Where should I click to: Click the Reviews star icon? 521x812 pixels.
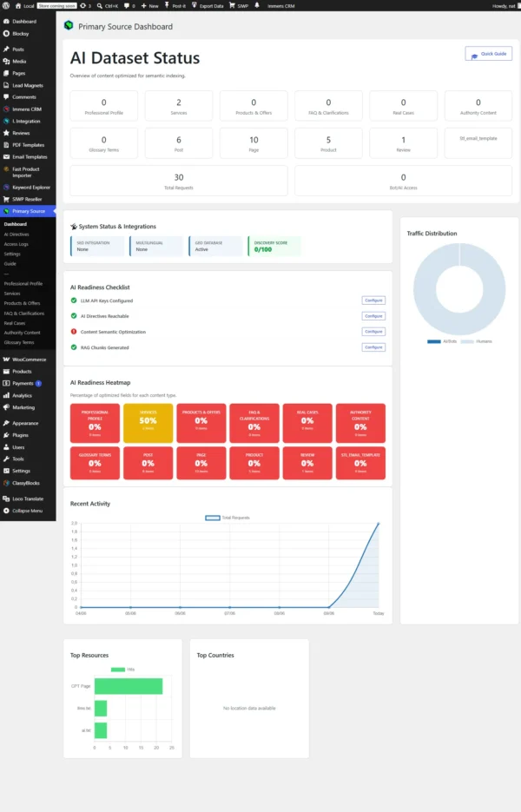(6, 133)
